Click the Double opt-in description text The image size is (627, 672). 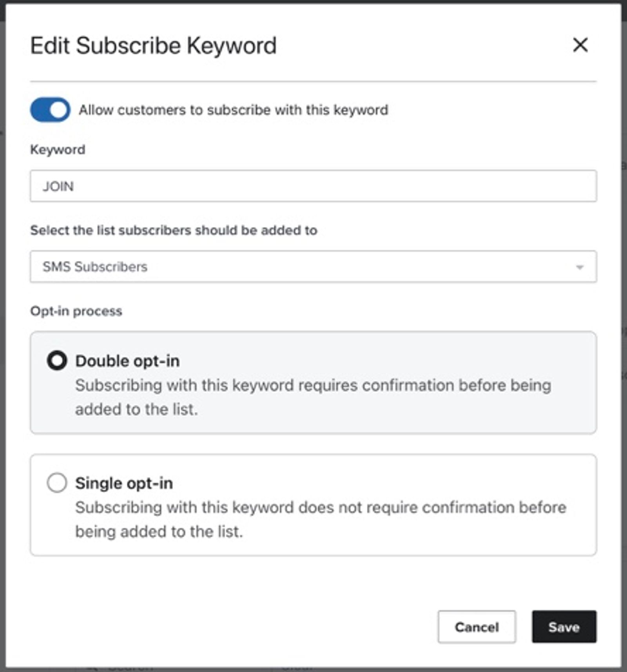pos(313,397)
